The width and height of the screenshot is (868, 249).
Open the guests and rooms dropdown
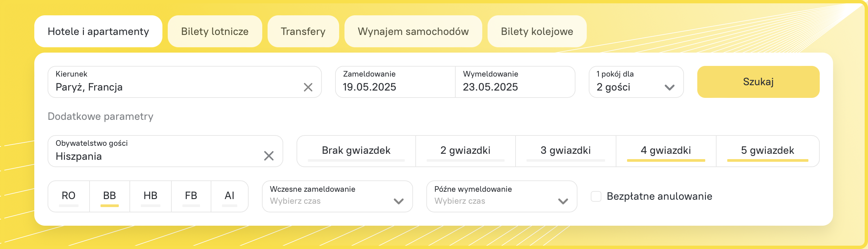pyautogui.click(x=635, y=82)
